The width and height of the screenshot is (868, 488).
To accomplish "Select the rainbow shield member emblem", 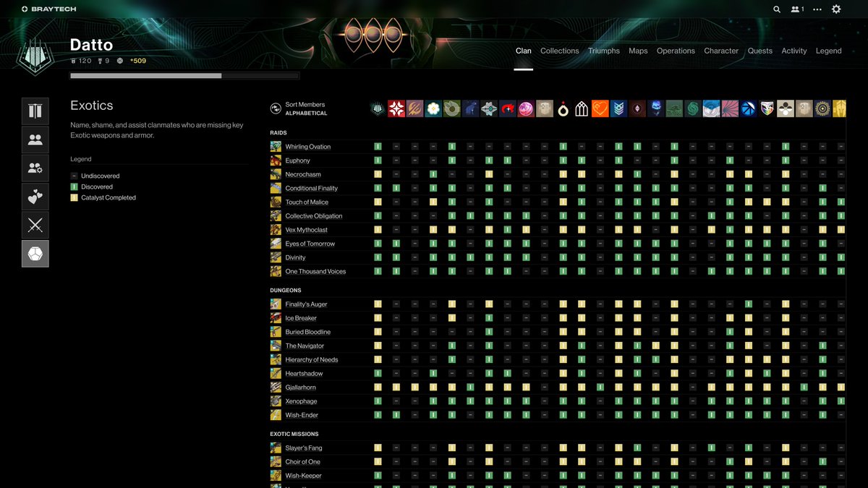I will tap(767, 109).
